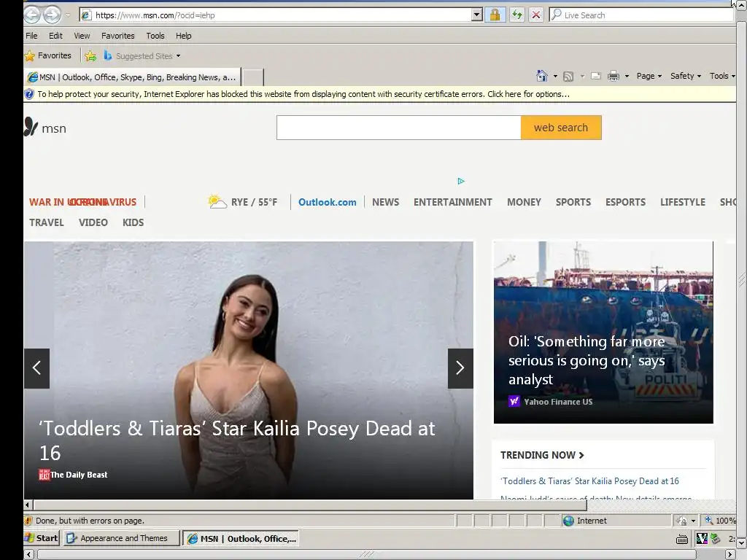Click the security information bar message
Screen dimensions: 747x560
[303, 94]
